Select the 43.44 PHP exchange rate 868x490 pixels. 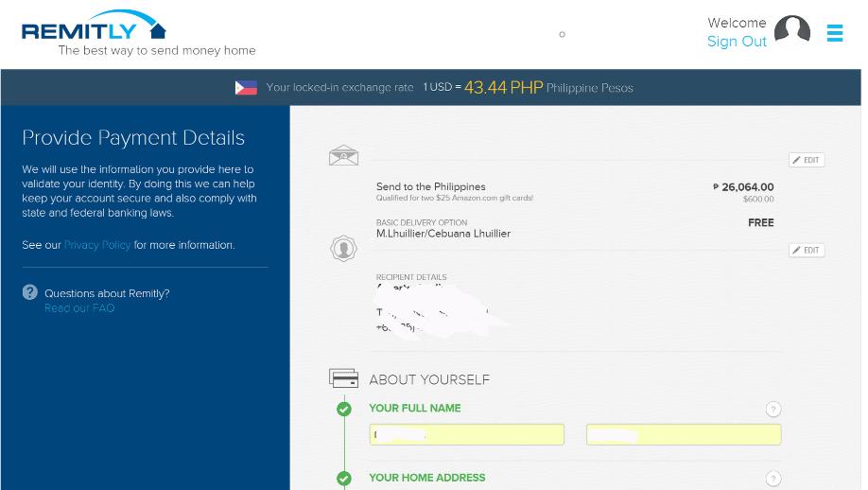tap(503, 87)
